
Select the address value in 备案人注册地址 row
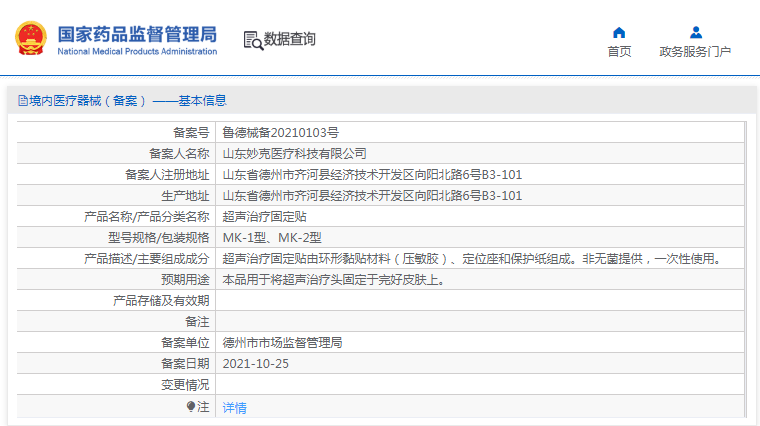coord(372,174)
